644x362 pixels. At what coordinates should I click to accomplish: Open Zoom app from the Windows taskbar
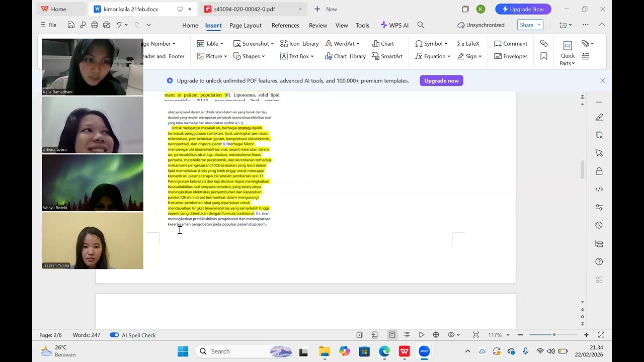(424, 351)
